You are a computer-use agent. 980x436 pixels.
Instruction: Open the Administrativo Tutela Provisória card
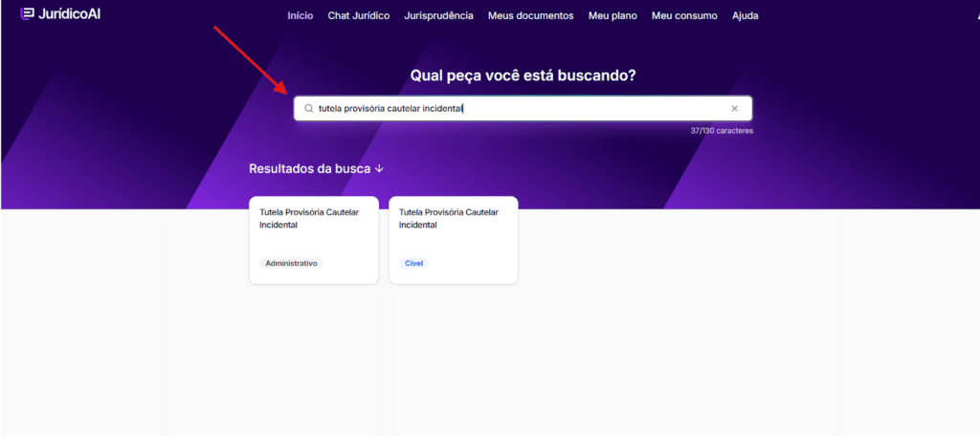point(313,231)
